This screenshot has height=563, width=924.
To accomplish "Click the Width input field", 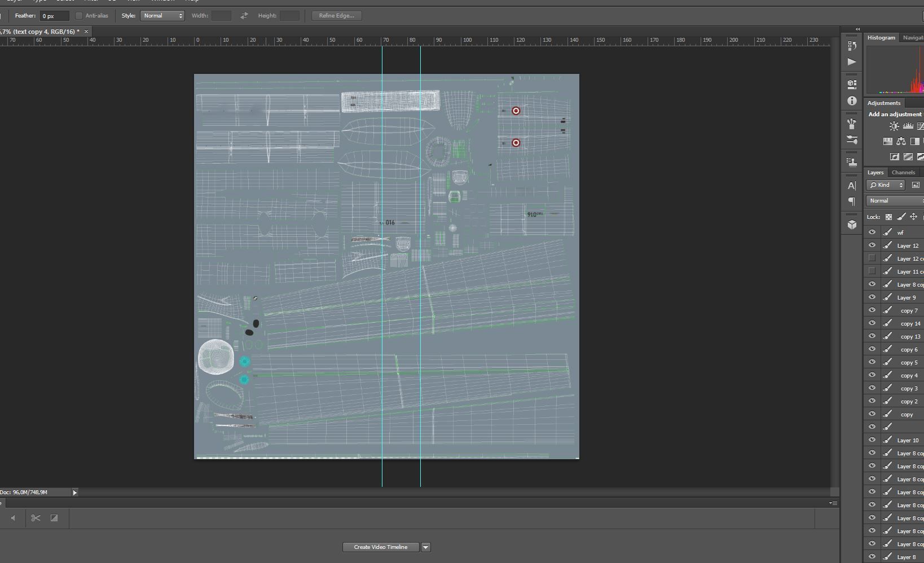I will pyautogui.click(x=221, y=16).
